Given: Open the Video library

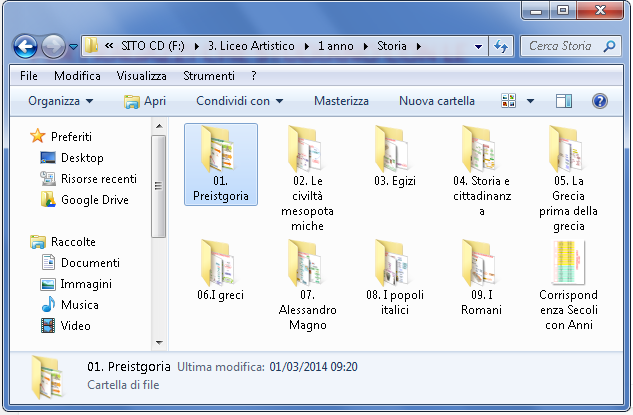Looking at the screenshot, I should pyautogui.click(x=65, y=325).
